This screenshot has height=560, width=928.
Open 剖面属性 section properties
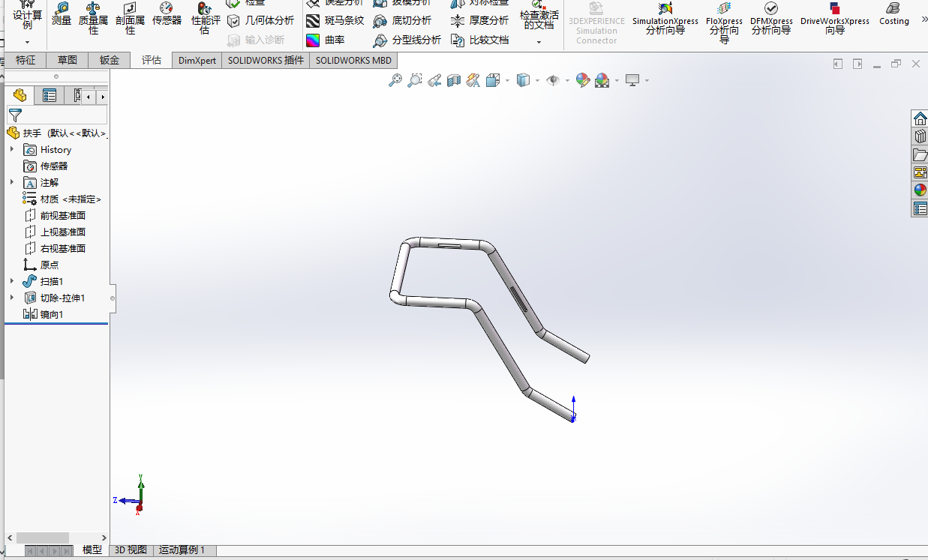pos(130,18)
